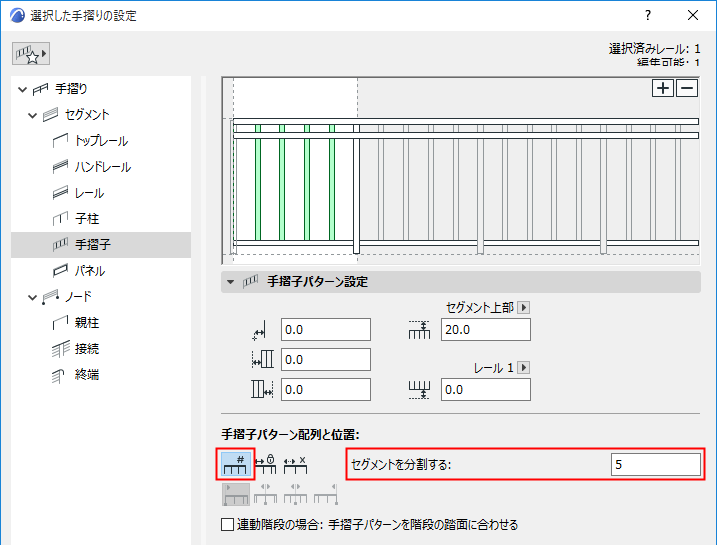
Task: Edit the pattern end offset field
Action: click(326, 390)
